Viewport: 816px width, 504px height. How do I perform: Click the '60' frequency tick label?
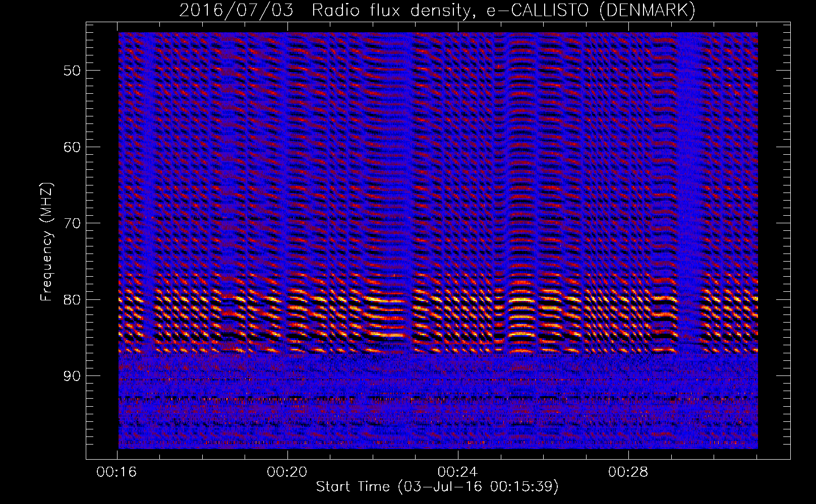pos(72,147)
